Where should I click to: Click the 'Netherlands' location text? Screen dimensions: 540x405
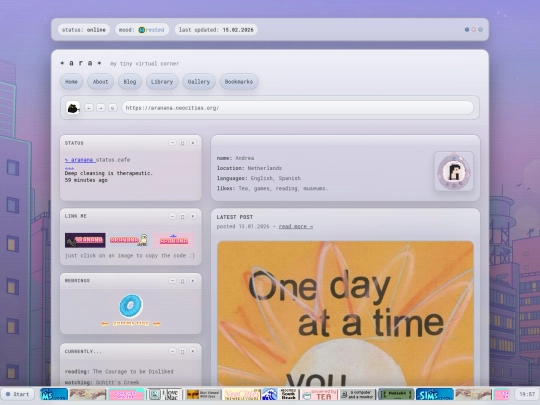point(264,168)
